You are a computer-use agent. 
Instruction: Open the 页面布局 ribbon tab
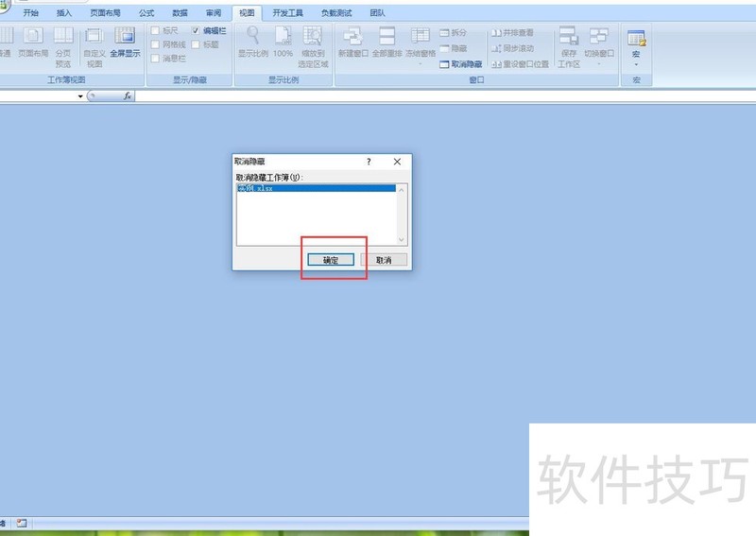coord(105,13)
